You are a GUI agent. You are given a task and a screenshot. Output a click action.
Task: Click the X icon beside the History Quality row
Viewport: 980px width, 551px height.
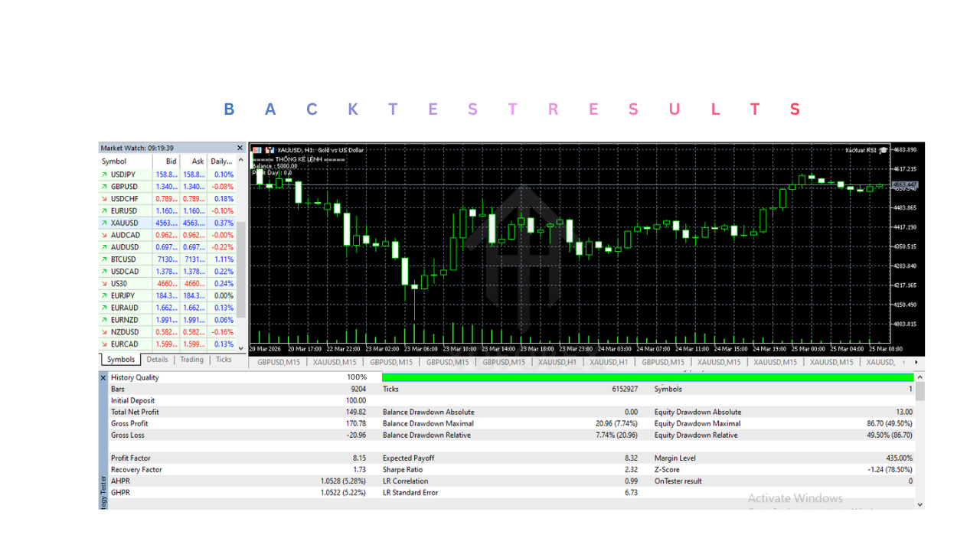tap(103, 377)
